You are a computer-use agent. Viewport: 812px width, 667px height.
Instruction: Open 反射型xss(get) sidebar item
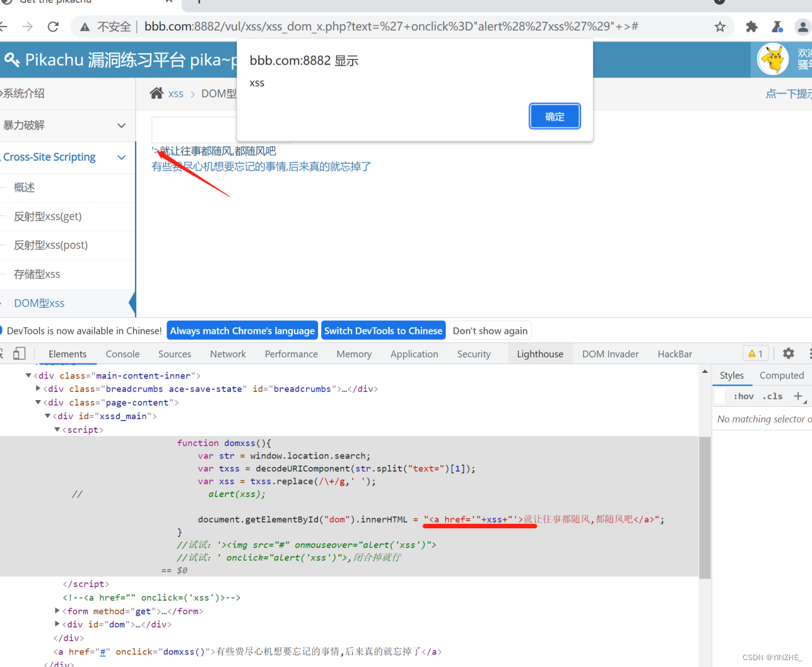(67, 216)
